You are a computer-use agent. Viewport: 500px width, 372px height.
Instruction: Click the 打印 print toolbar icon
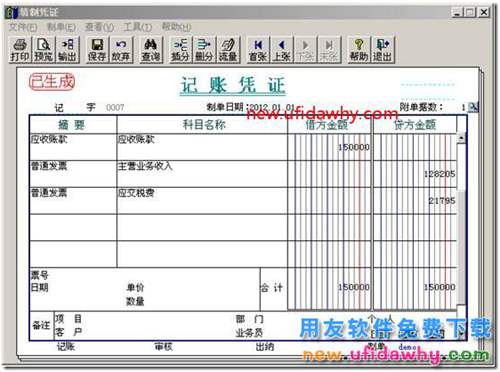pos(20,50)
